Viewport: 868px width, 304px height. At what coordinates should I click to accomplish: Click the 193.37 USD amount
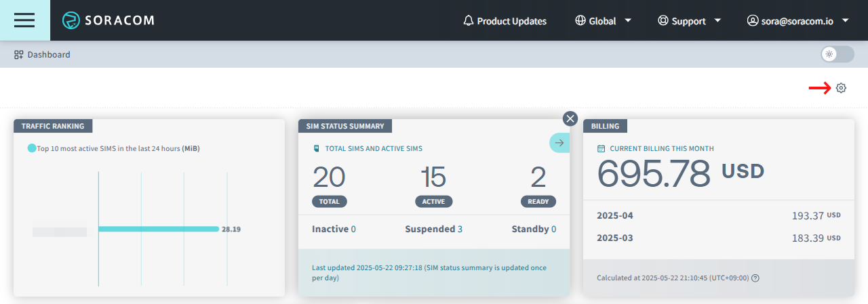(x=816, y=215)
